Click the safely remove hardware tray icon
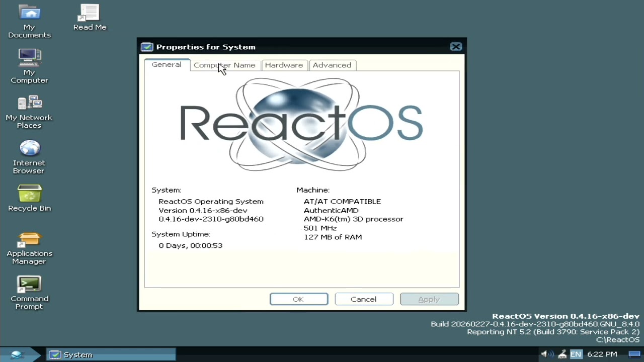The image size is (644, 362). click(x=562, y=354)
